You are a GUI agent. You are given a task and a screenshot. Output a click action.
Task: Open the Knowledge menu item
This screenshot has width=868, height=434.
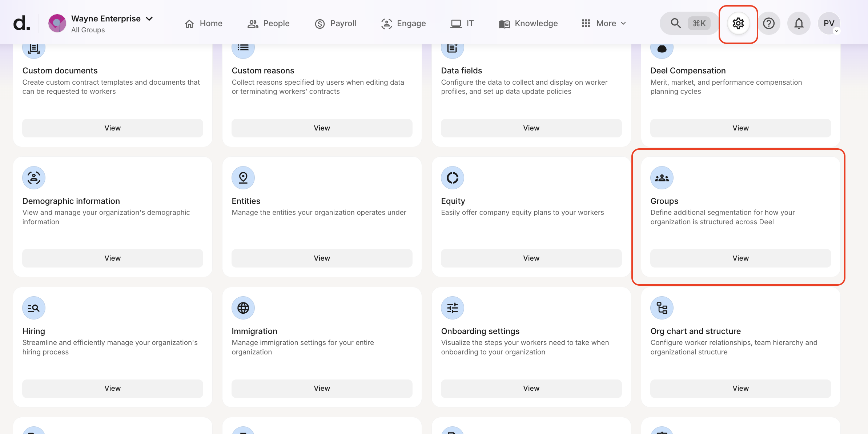tap(528, 24)
